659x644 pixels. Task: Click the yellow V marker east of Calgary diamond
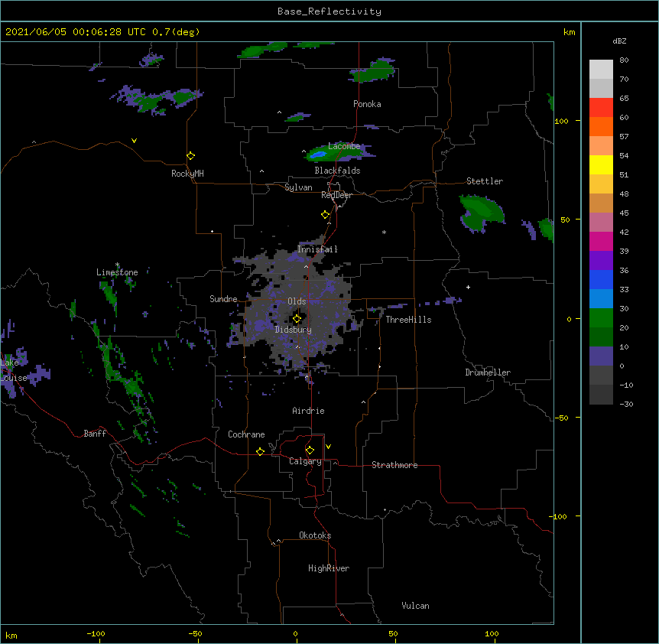pyautogui.click(x=328, y=447)
